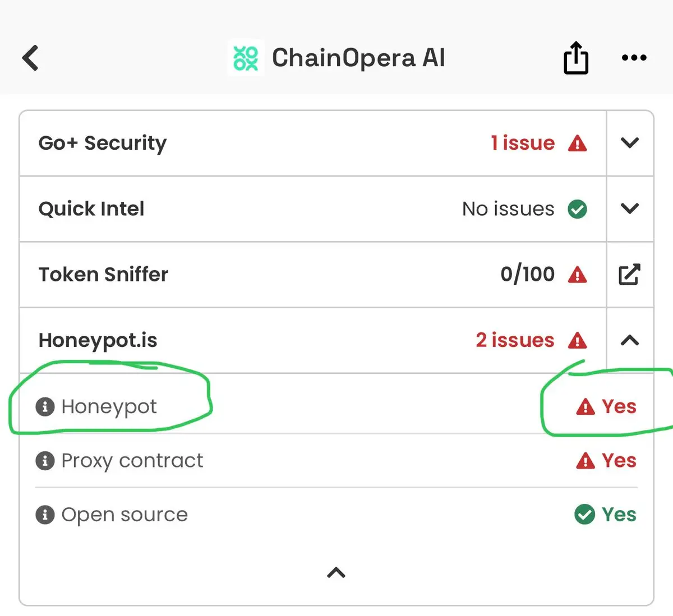The image size is (673, 616).
Task: Open Token Sniffer external link icon
Action: (x=629, y=275)
